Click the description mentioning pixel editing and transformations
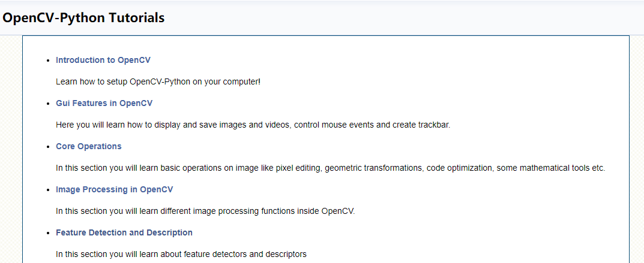This screenshot has height=263, width=644. pos(330,168)
